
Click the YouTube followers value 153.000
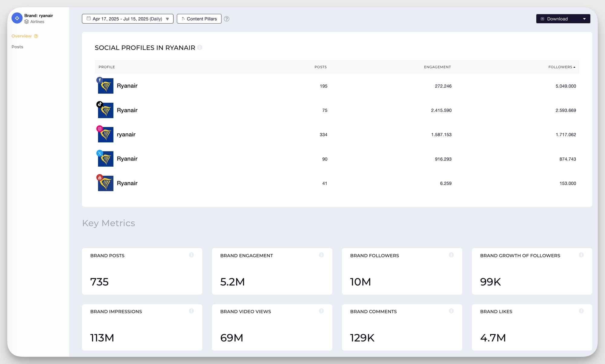pyautogui.click(x=568, y=184)
